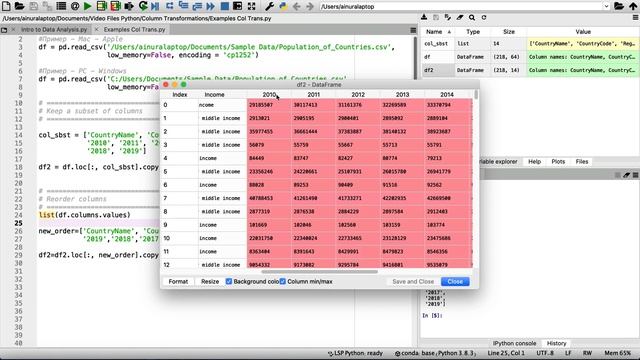
Task: Go back to previous cursor position
Action: click(x=297, y=6)
